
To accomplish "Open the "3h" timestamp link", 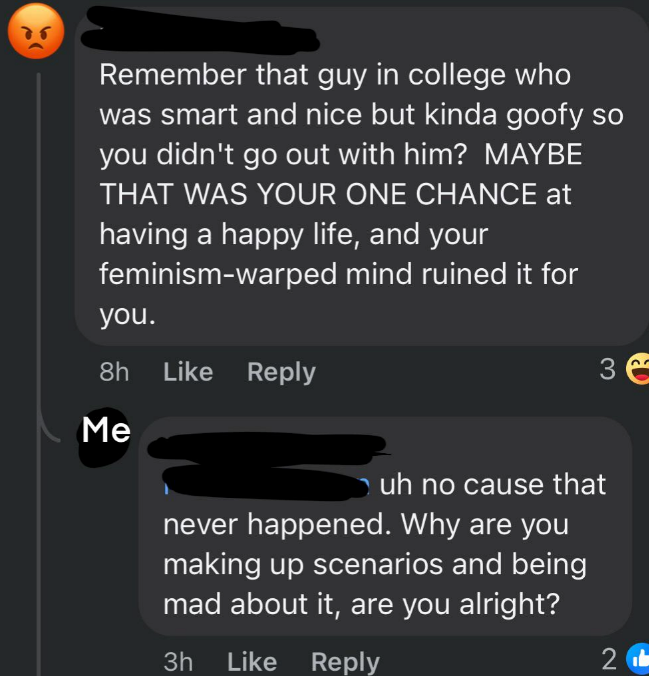I will (178, 661).
